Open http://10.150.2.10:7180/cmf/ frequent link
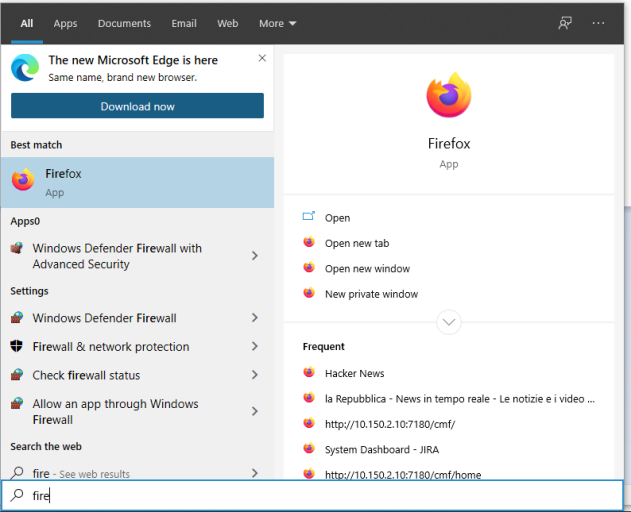 390,424
